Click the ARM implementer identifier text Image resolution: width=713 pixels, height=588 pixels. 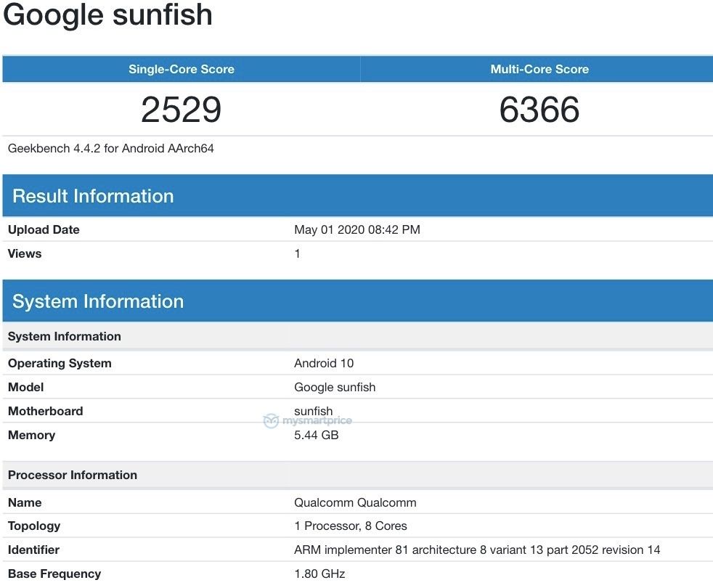(x=477, y=550)
